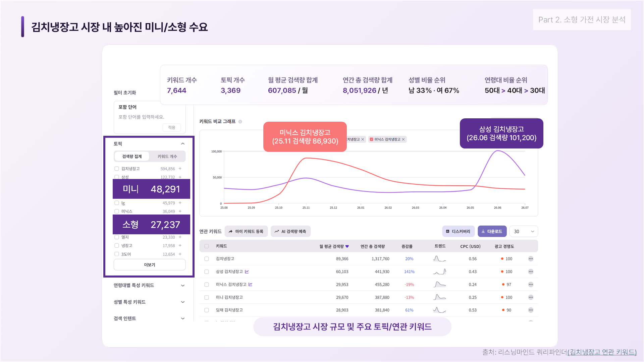This screenshot has height=362, width=644.
Task: Open chart icon next to 삼성 김치냉장고 keyword
Action: 247,271
